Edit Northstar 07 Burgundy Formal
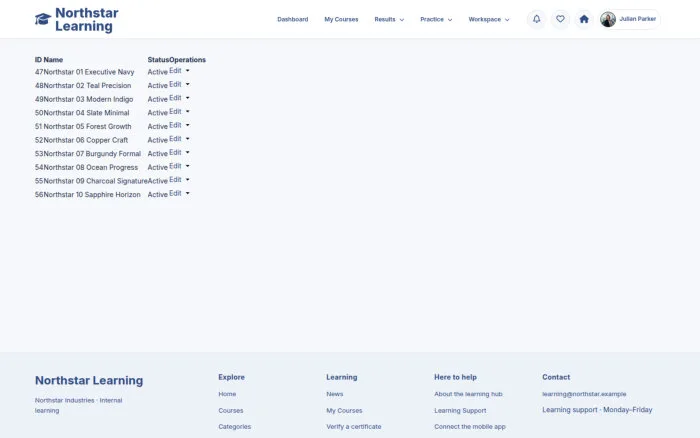This screenshot has height=438, width=700. click(175, 152)
